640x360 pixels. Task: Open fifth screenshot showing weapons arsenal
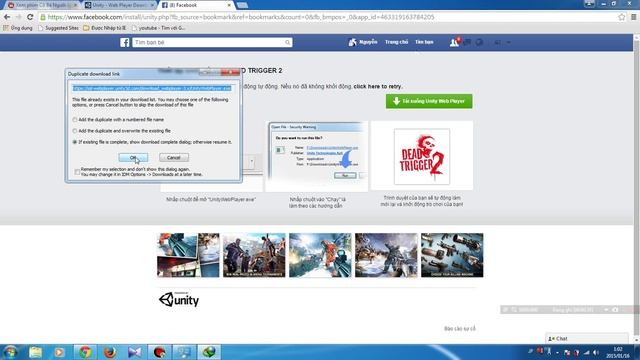coord(452,255)
